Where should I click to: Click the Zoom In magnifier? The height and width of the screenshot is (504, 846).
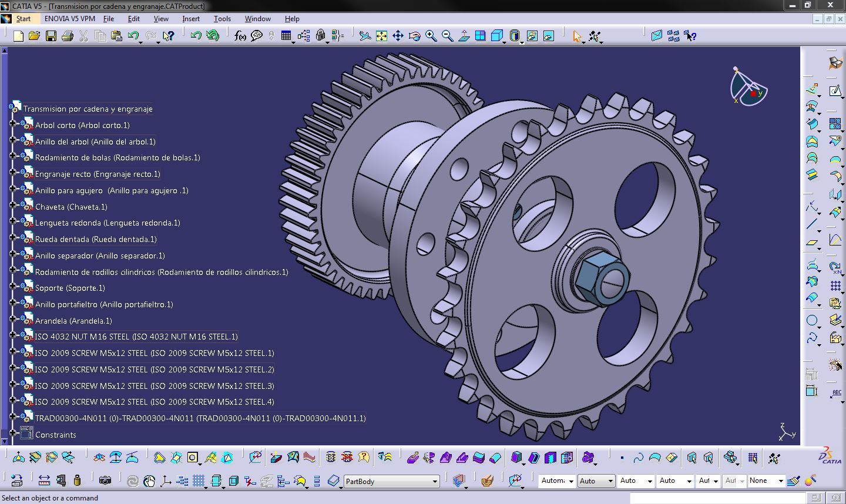click(431, 36)
